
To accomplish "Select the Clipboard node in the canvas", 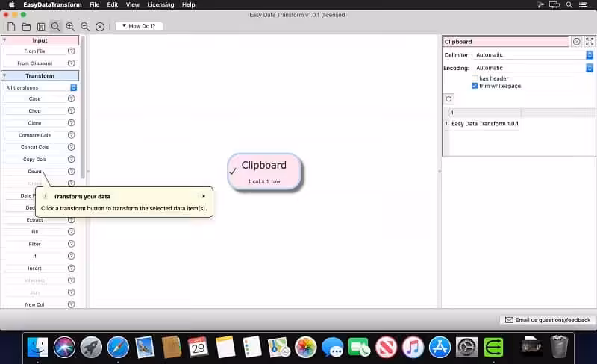I will (x=264, y=172).
